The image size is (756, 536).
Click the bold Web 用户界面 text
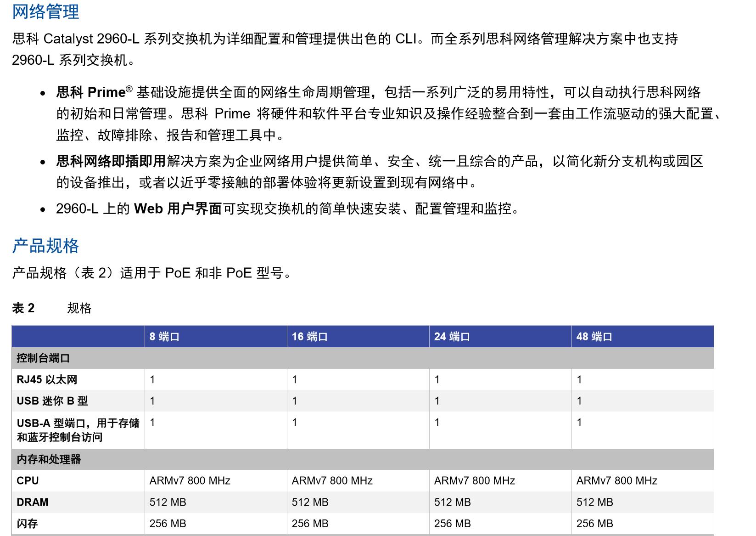click(x=178, y=209)
